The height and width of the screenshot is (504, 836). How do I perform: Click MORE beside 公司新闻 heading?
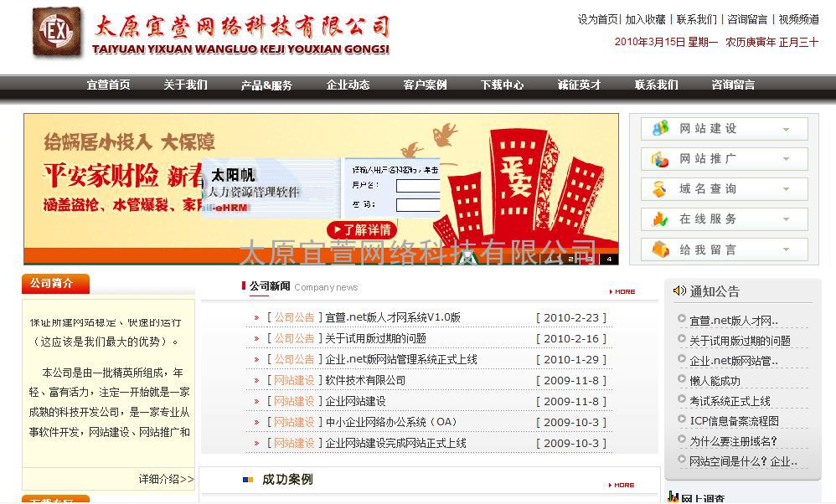tap(622, 291)
